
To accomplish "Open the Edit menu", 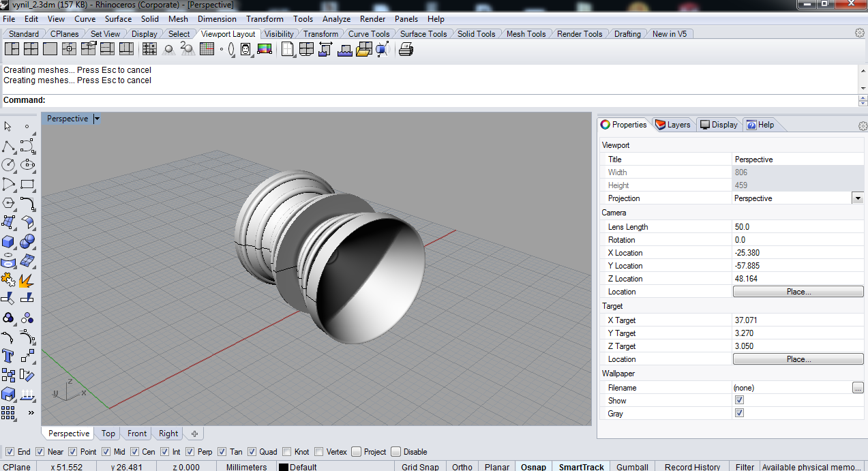I will point(31,19).
